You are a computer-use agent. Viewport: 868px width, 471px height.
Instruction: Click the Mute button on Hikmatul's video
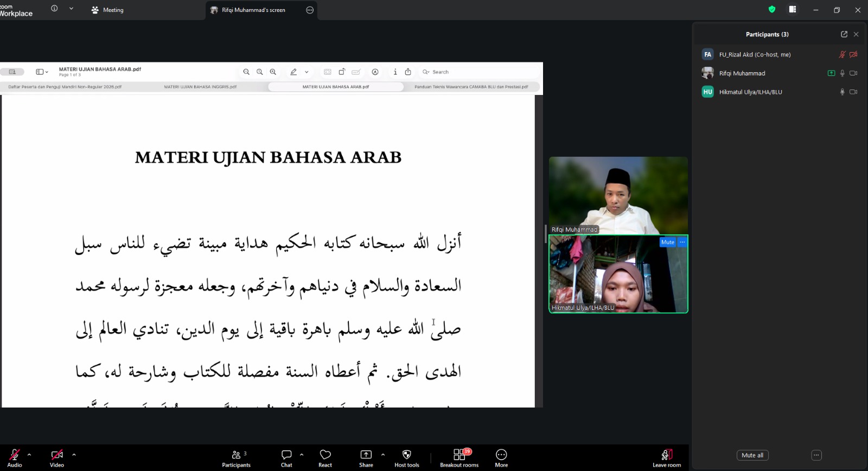668,242
